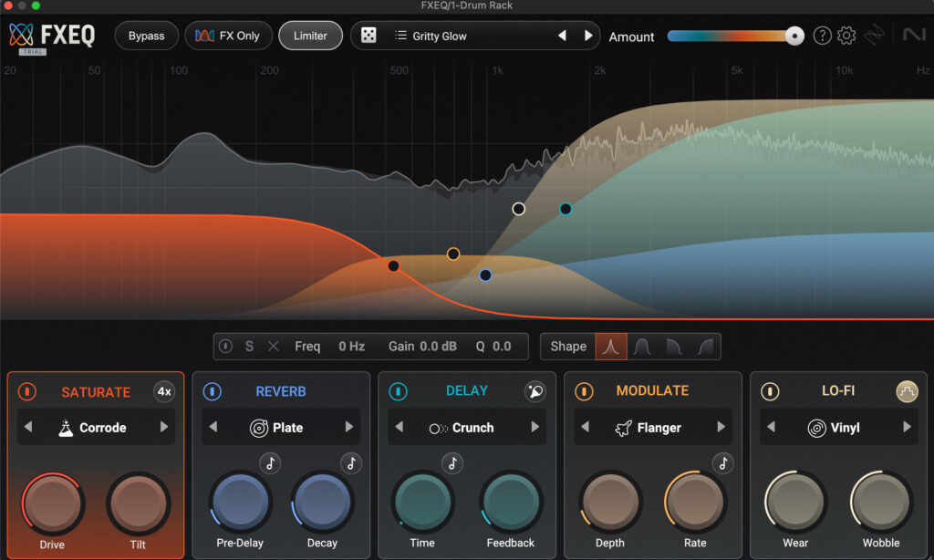The height and width of the screenshot is (560, 934).
Task: Click the Native Instruments logo
Action: pos(914,36)
